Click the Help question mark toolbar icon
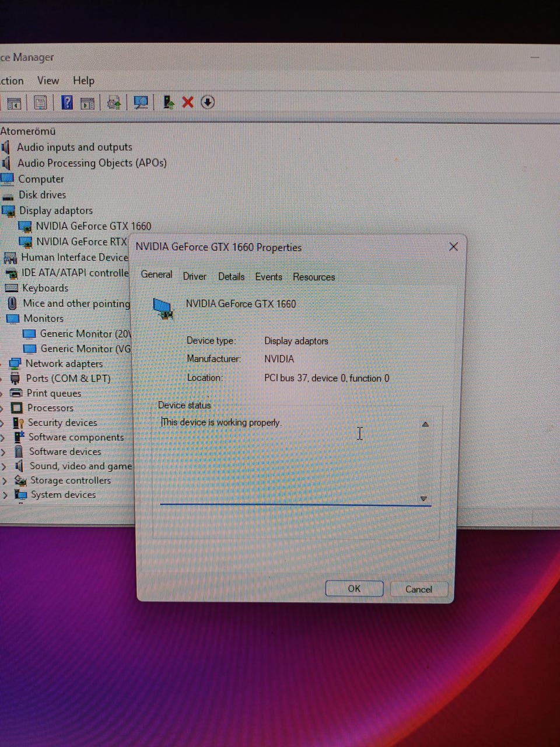 (67, 103)
